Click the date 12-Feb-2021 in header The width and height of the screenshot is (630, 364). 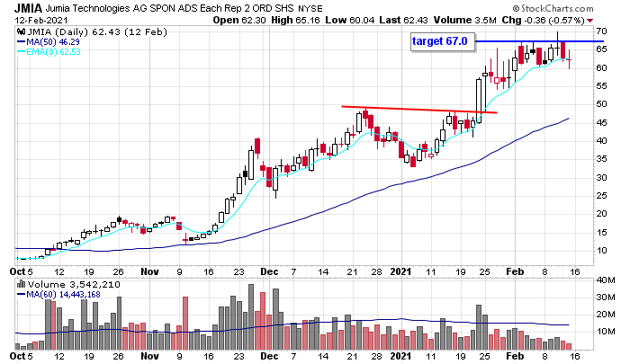(x=41, y=20)
